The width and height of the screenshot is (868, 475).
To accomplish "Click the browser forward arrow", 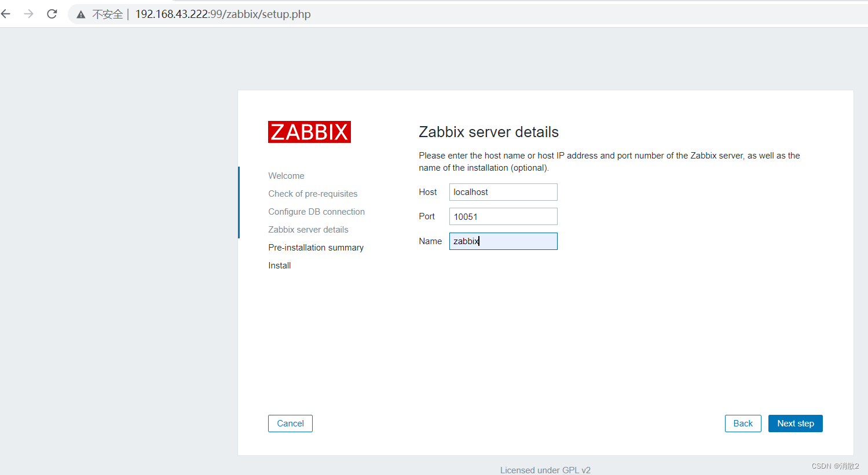I will pyautogui.click(x=28, y=14).
